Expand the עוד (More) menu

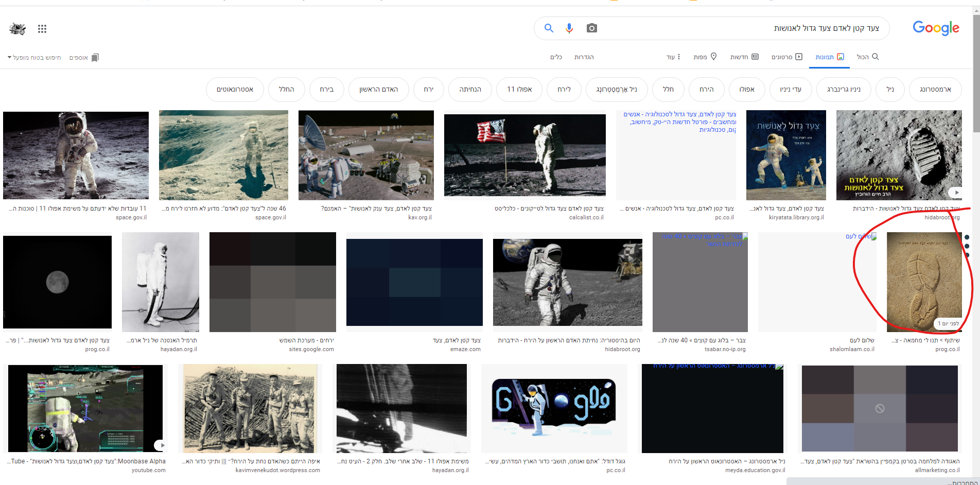click(673, 57)
